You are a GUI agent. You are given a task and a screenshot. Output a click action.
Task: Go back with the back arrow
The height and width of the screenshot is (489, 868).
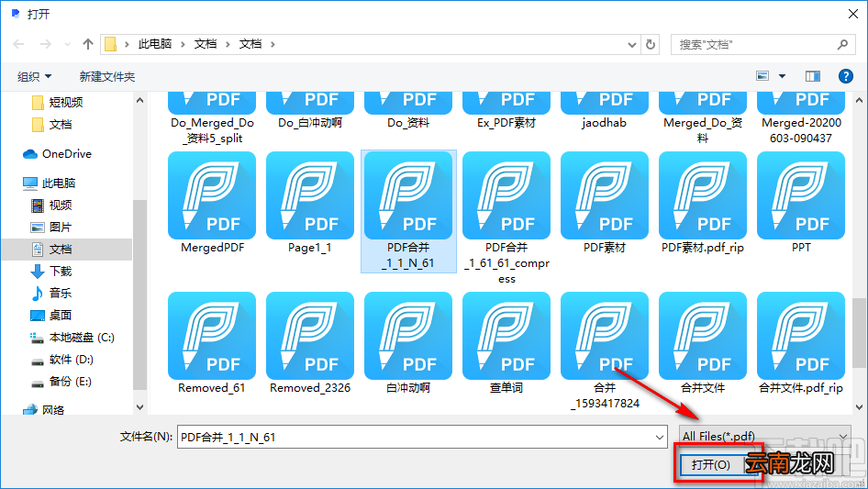coord(19,44)
